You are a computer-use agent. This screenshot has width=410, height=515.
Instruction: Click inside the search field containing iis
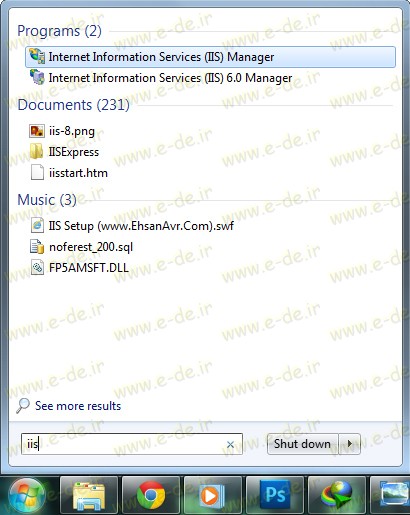click(x=132, y=444)
